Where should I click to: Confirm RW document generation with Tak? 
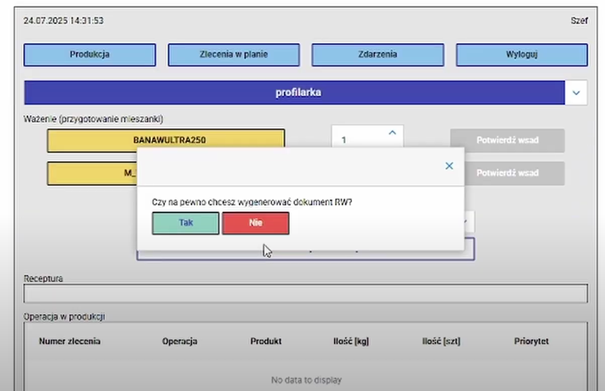coord(186,223)
